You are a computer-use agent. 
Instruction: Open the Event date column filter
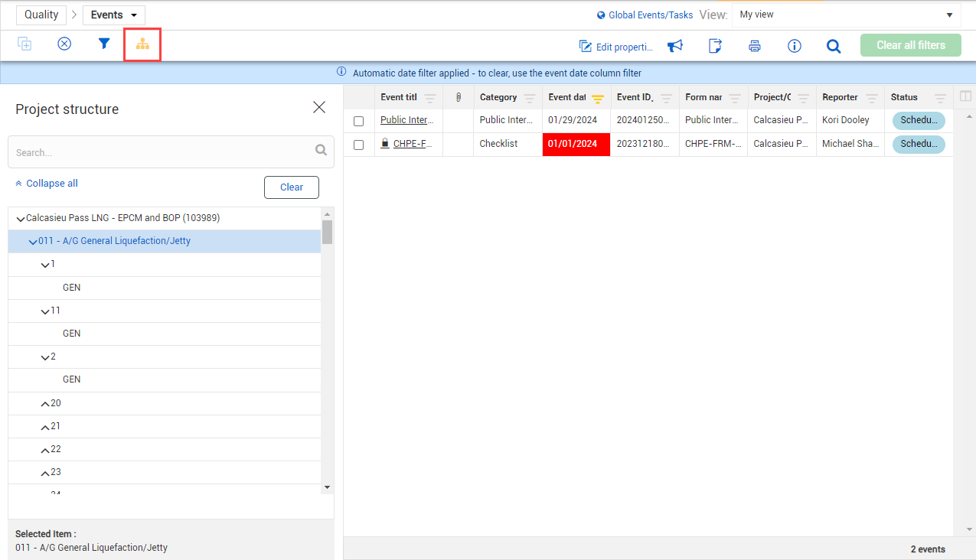(x=598, y=98)
